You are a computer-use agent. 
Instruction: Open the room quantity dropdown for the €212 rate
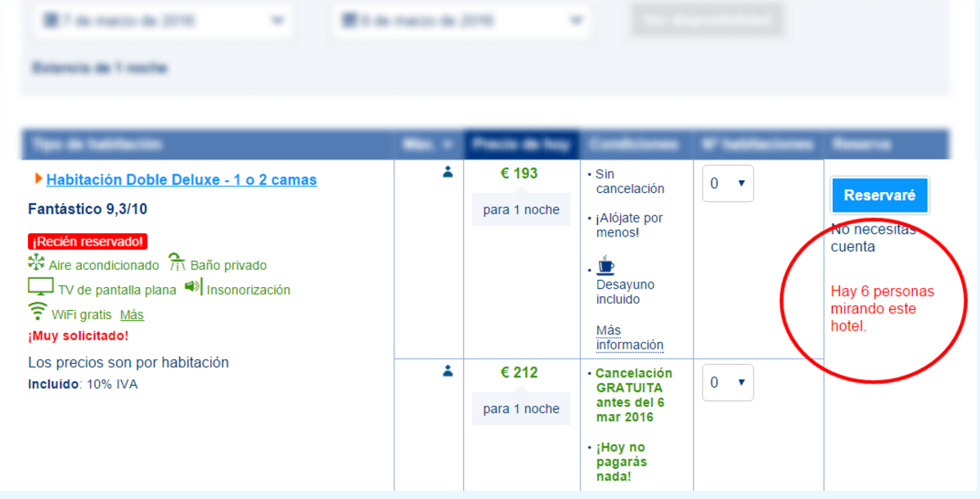(727, 382)
